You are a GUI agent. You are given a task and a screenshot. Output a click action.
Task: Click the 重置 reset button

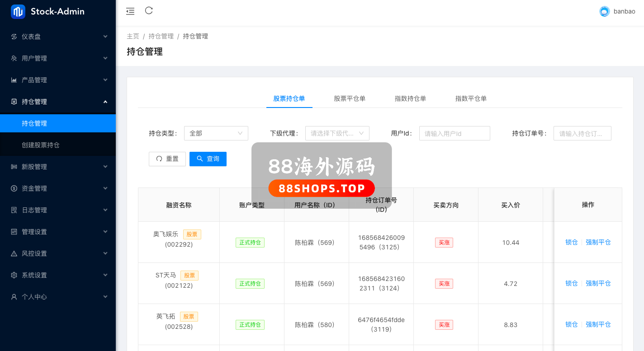tap(167, 159)
